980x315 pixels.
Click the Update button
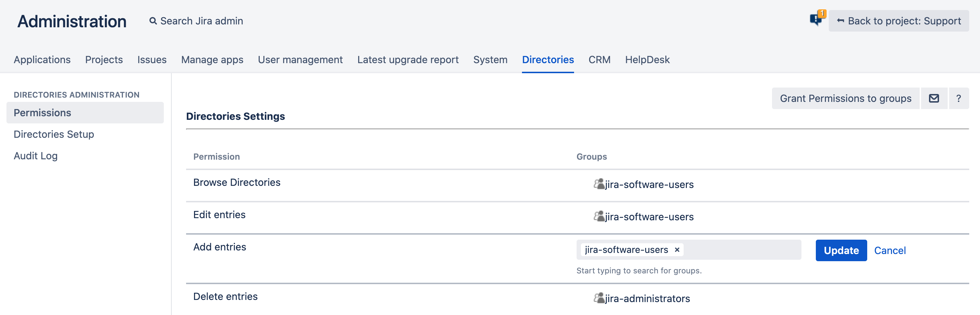[x=841, y=250]
